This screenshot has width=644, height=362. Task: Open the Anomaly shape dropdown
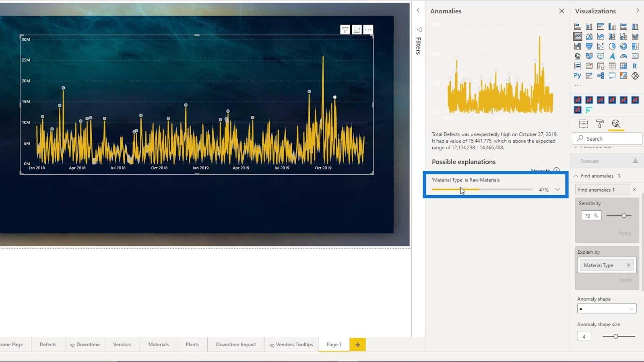point(607,309)
